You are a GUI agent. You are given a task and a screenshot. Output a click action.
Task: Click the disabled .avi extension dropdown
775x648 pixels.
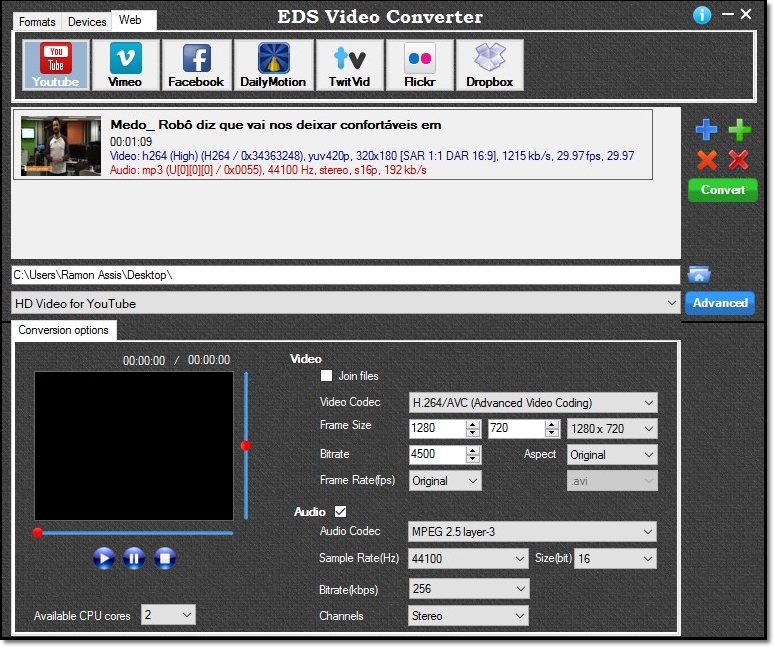pyautogui.click(x=612, y=480)
